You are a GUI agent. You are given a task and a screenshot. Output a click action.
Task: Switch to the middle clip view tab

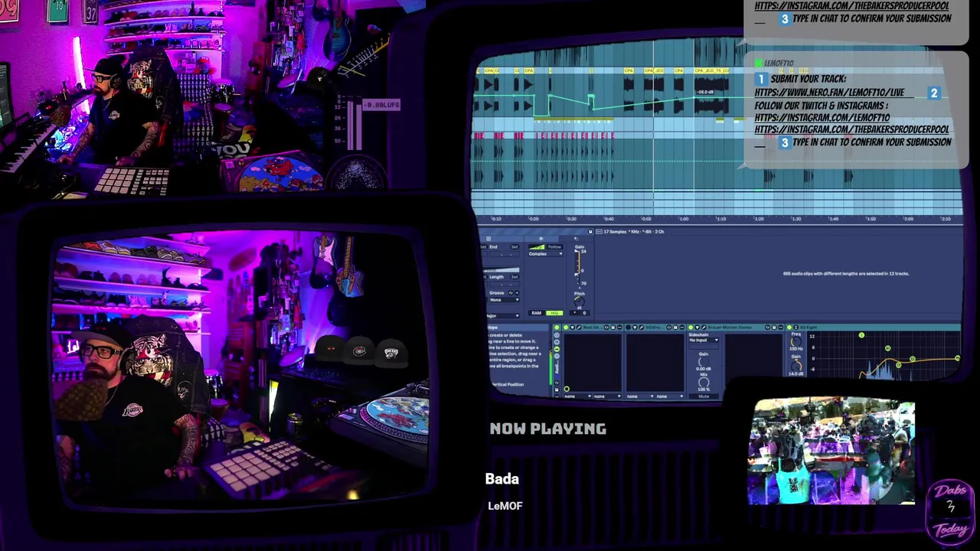tap(541, 239)
